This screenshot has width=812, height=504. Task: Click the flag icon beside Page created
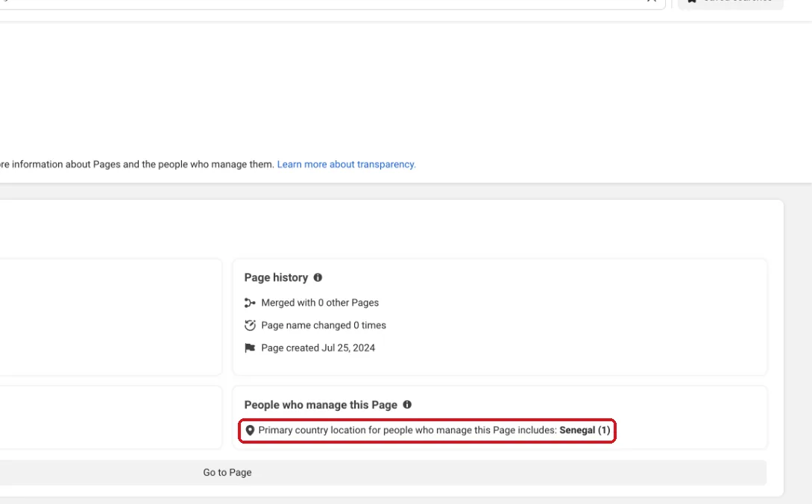250,348
